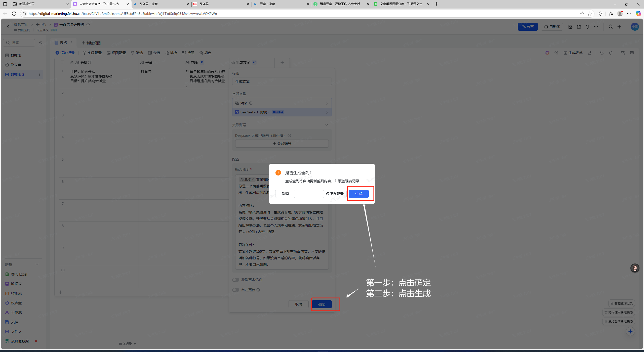Expand the DeepSeek-R1 field path options
This screenshot has height=352, width=644.
pos(327,112)
